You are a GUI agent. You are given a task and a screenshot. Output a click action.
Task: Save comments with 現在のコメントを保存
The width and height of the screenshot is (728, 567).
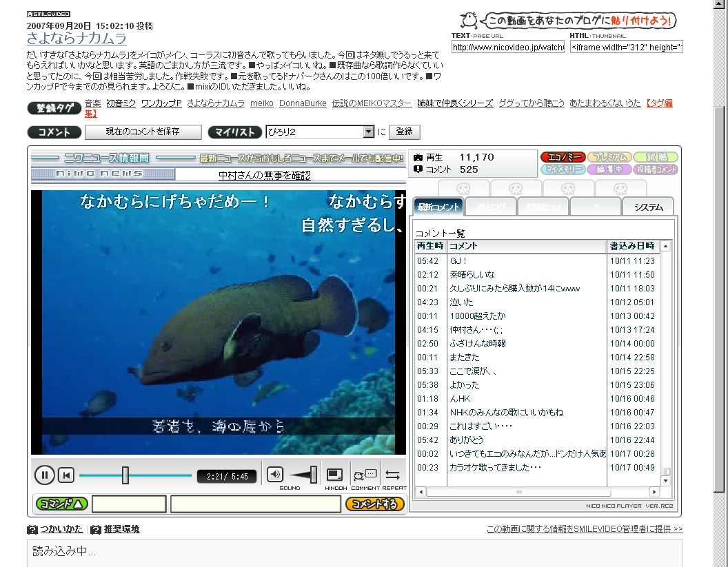click(143, 132)
